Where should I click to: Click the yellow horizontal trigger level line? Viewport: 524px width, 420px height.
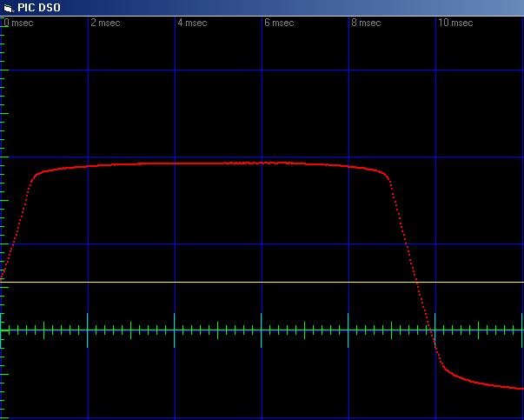(x=262, y=283)
